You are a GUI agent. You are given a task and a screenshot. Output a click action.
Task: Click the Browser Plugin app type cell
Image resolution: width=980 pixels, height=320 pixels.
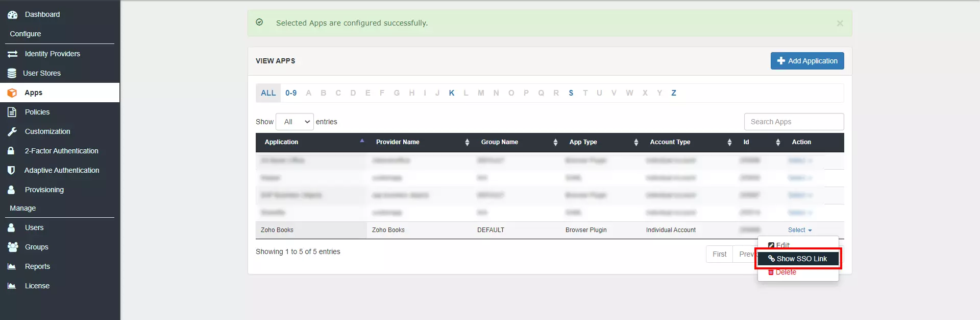[586, 230]
